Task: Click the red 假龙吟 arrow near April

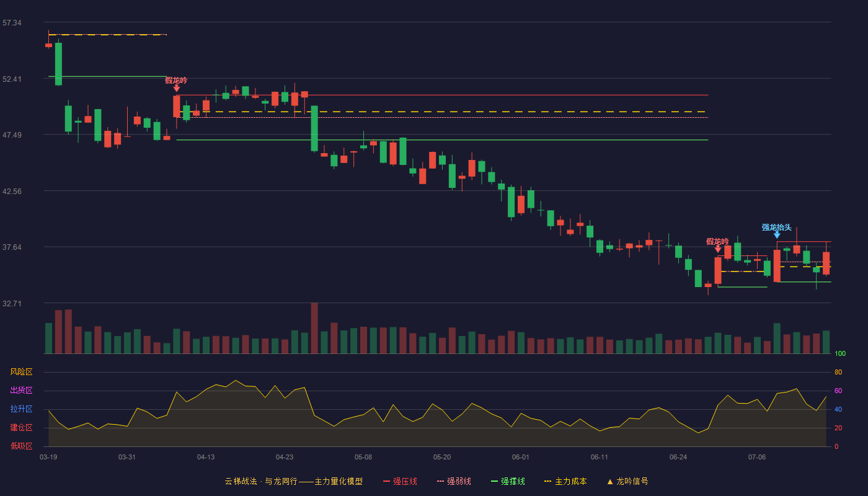Action: tap(177, 88)
